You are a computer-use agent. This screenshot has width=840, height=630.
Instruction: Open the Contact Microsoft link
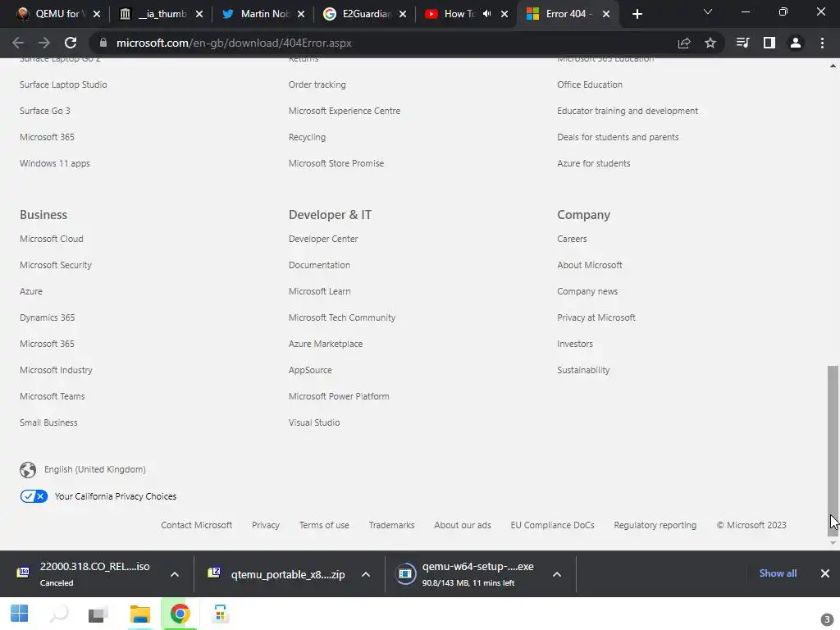pos(197,526)
